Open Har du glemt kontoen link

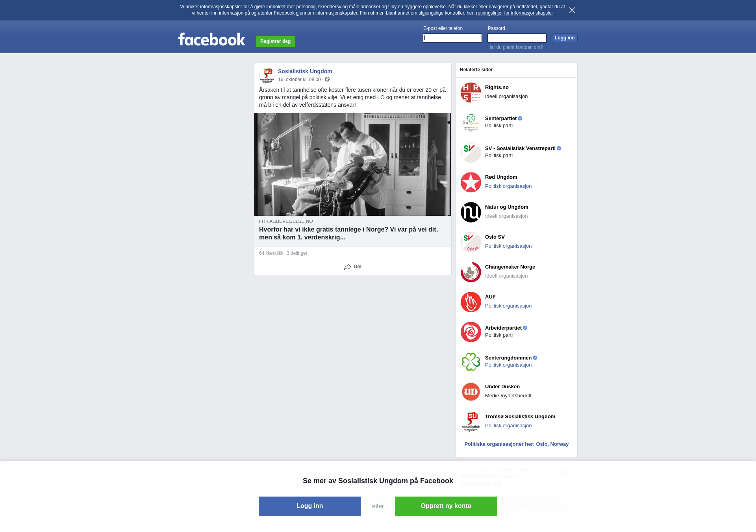515,47
